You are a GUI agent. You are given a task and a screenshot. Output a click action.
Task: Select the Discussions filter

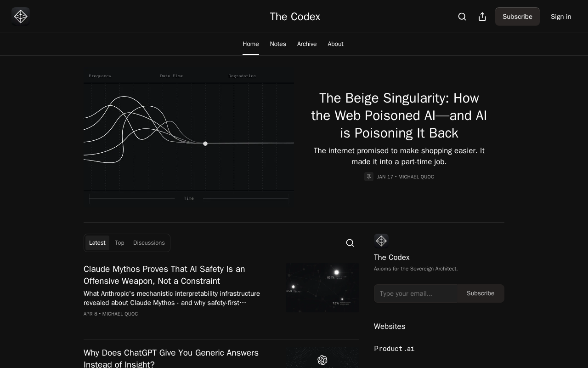click(x=149, y=243)
